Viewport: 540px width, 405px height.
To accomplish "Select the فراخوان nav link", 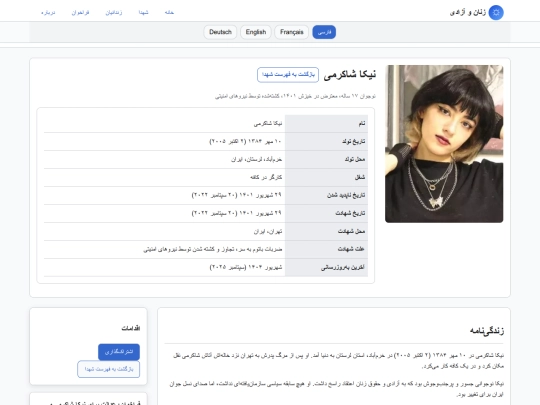I will [x=80, y=12].
